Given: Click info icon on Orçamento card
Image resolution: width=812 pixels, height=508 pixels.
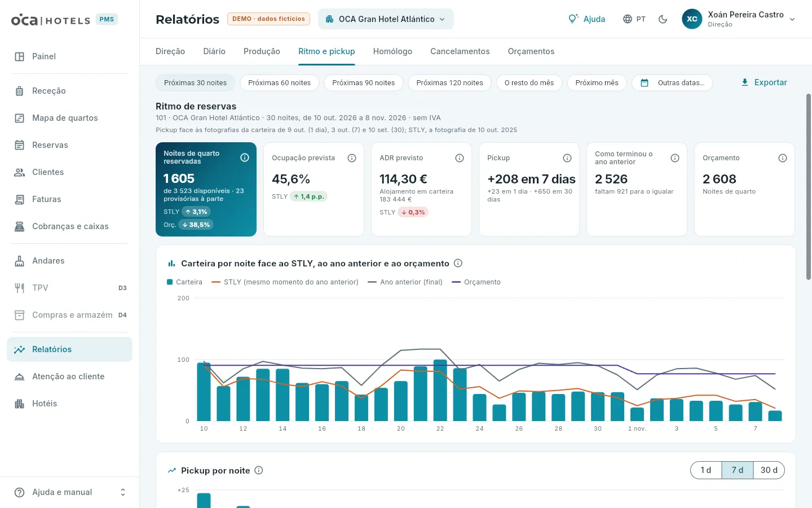Looking at the screenshot, I should click(x=783, y=158).
